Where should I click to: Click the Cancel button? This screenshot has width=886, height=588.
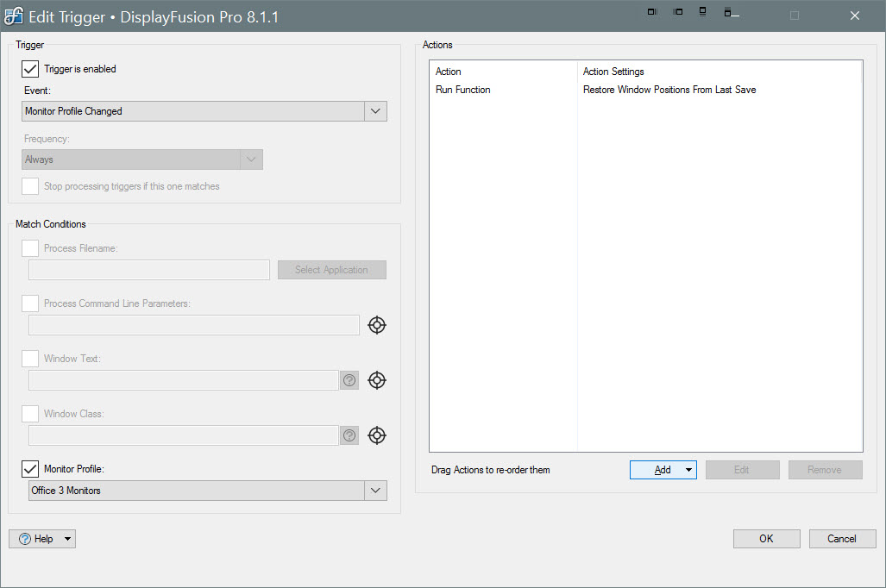click(x=842, y=539)
